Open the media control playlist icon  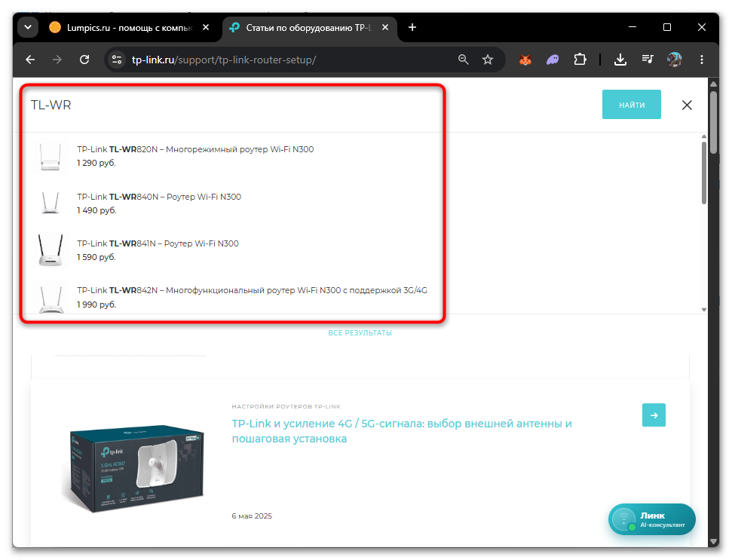pyautogui.click(x=648, y=60)
